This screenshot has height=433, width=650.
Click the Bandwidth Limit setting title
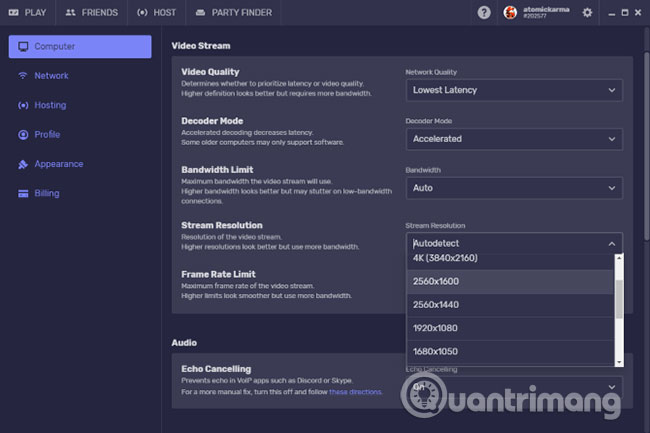[x=217, y=170]
